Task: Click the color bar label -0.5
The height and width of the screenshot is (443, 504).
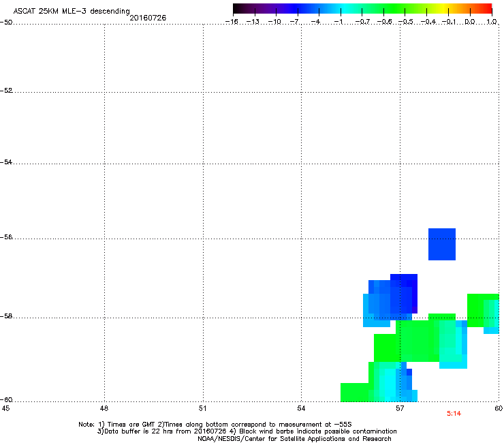Action: pos(406,22)
